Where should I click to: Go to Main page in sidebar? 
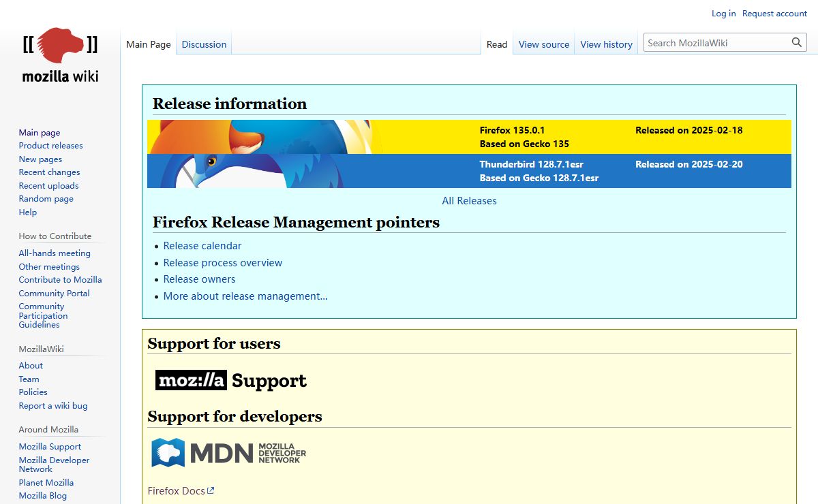(x=40, y=133)
